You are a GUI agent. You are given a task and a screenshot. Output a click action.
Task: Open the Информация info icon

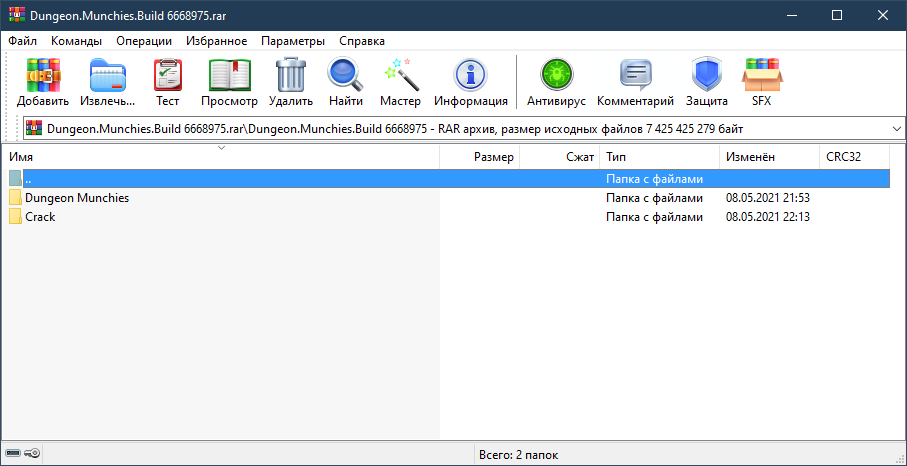(x=471, y=75)
